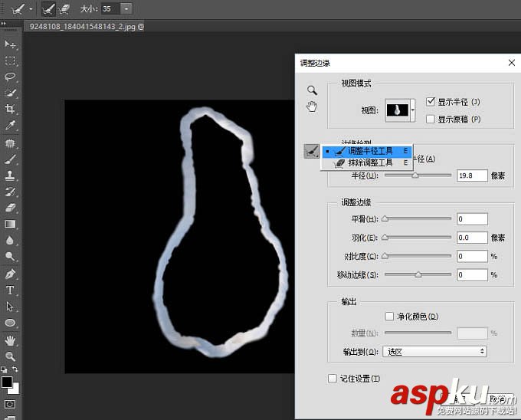
Task: Select the History Brush tool
Action: [10, 192]
